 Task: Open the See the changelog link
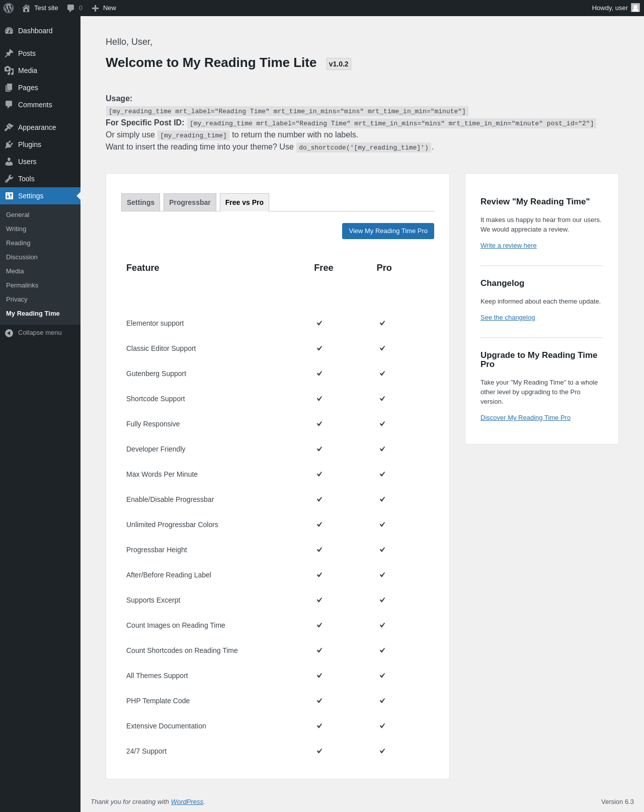pyautogui.click(x=508, y=318)
